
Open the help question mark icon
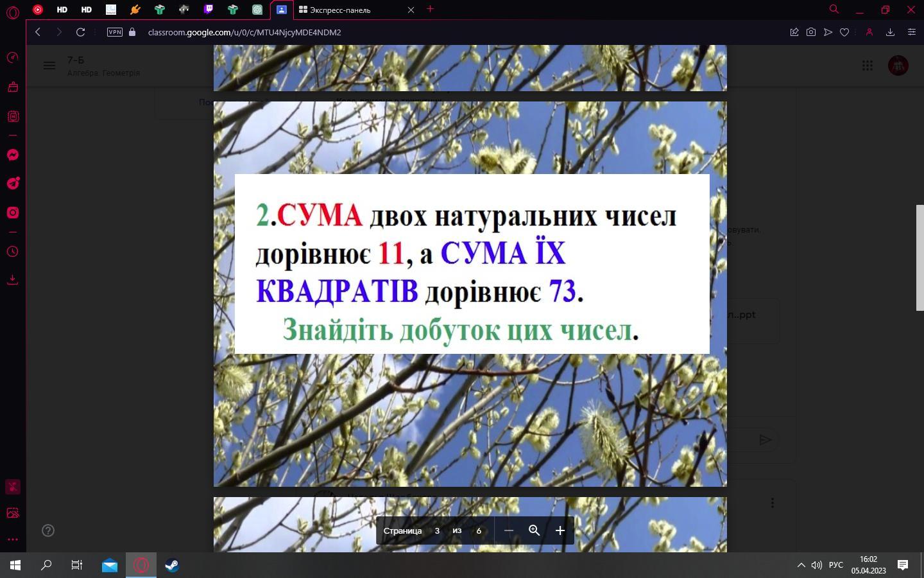[x=48, y=530]
